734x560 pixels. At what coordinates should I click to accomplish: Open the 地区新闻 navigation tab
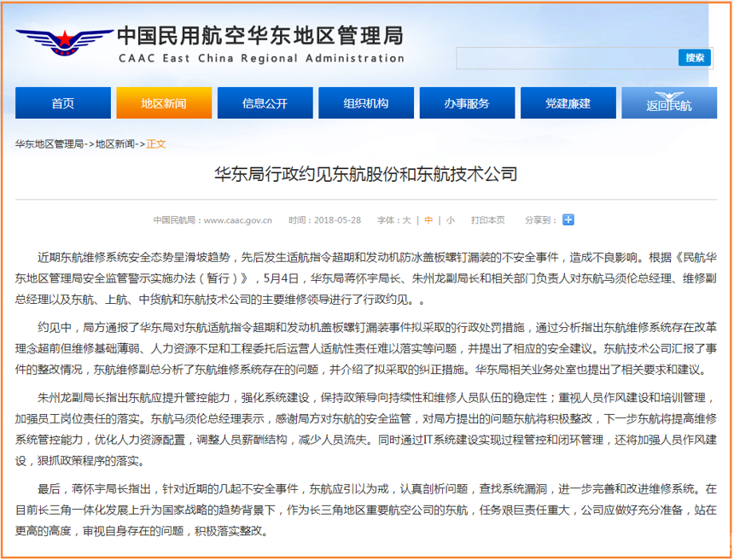click(164, 103)
